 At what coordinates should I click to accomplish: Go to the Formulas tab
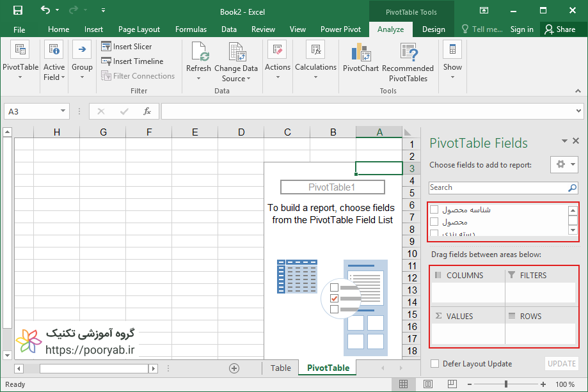coord(191,29)
